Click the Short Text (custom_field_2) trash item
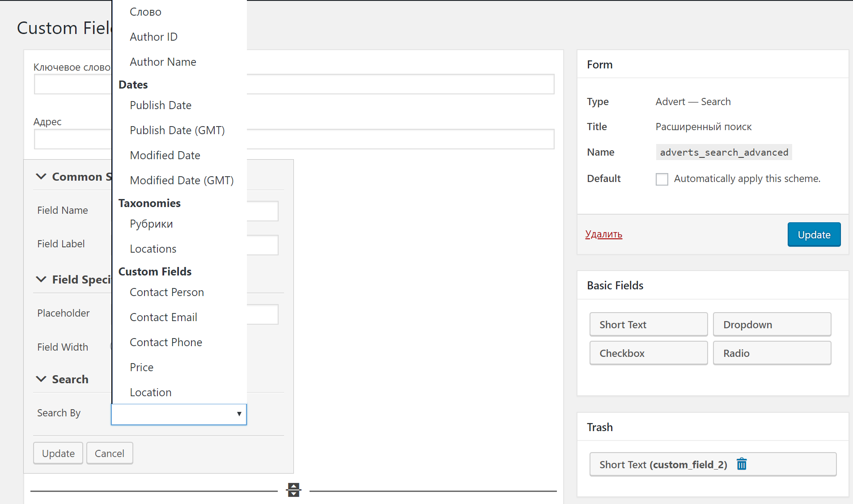Image resolution: width=853 pixels, height=504 pixels. pyautogui.click(x=713, y=465)
